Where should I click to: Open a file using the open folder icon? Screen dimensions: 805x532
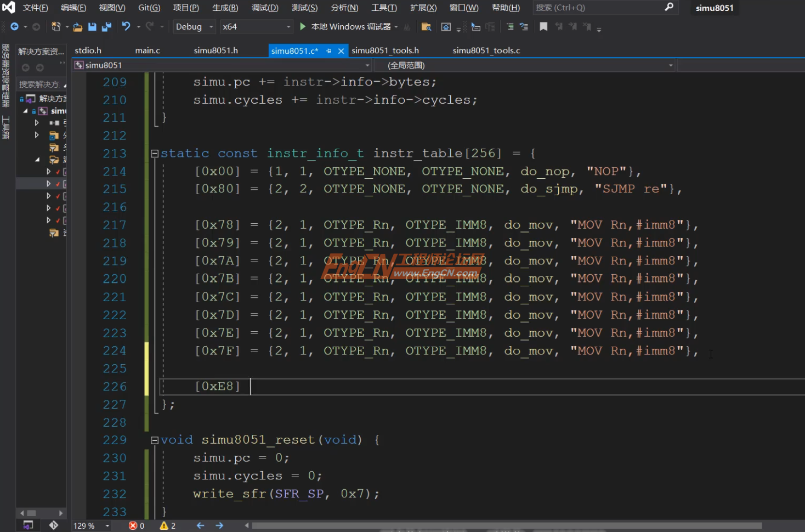click(78, 26)
